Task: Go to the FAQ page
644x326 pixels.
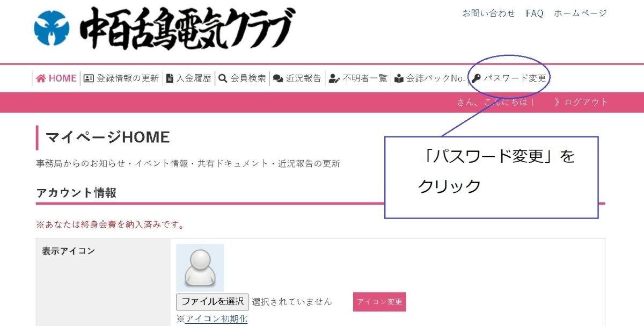Action: 535,13
